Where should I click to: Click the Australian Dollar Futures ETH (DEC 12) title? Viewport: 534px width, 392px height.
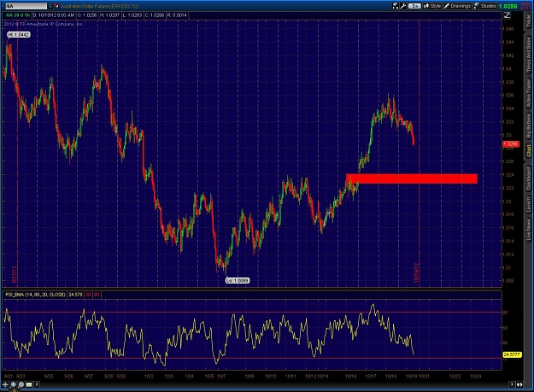pos(100,6)
